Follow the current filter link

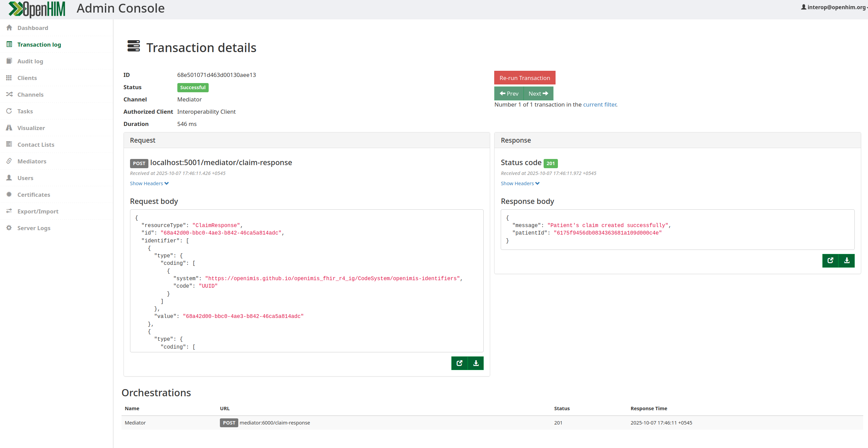pyautogui.click(x=599, y=105)
